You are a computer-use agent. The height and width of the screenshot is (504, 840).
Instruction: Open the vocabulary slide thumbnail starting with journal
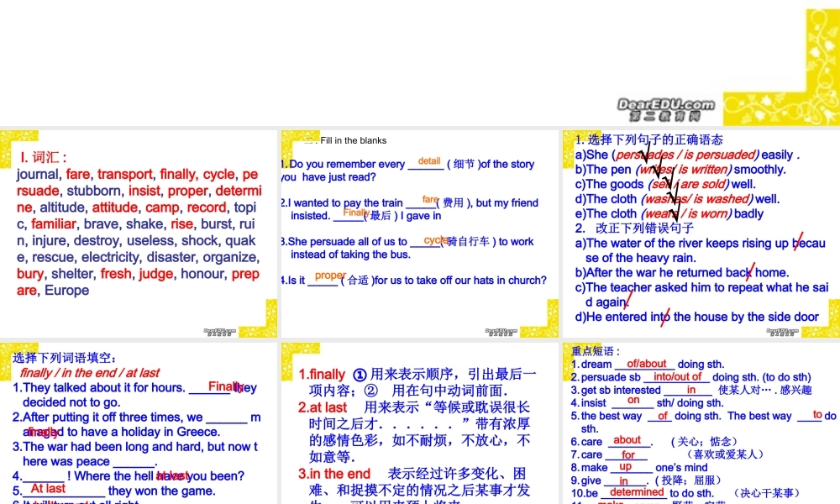point(139,234)
